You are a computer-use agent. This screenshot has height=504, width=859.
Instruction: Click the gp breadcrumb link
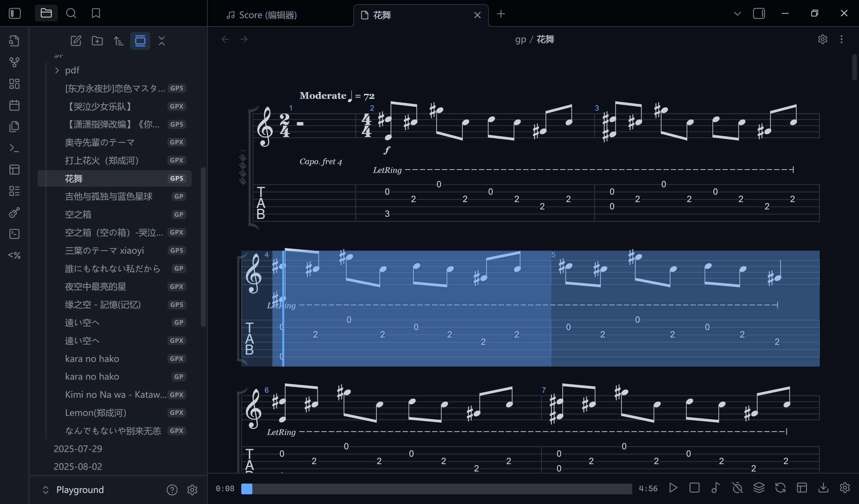coord(520,40)
